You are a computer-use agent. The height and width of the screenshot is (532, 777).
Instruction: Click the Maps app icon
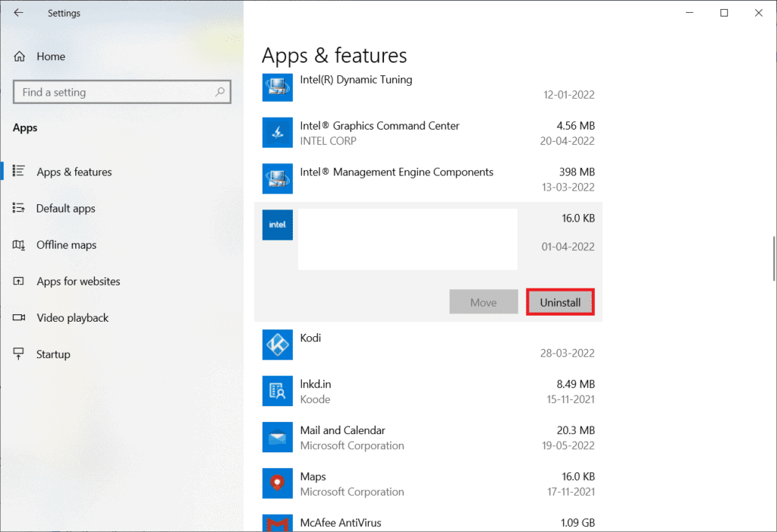[278, 483]
